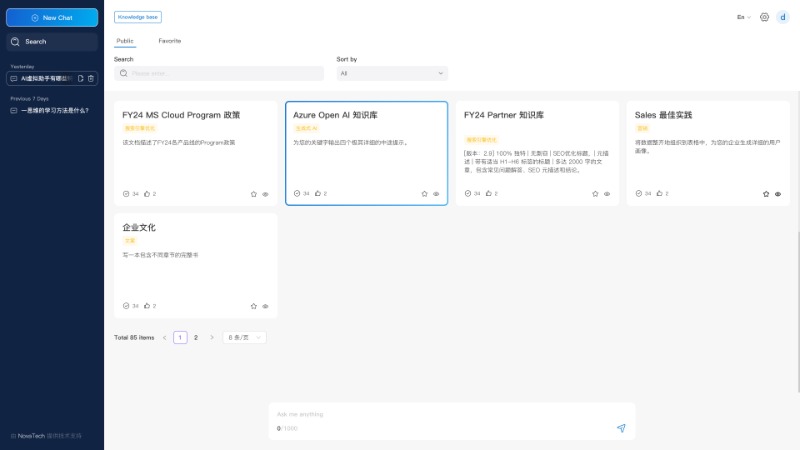Like the FY24 MS Cloud Program card

point(147,194)
